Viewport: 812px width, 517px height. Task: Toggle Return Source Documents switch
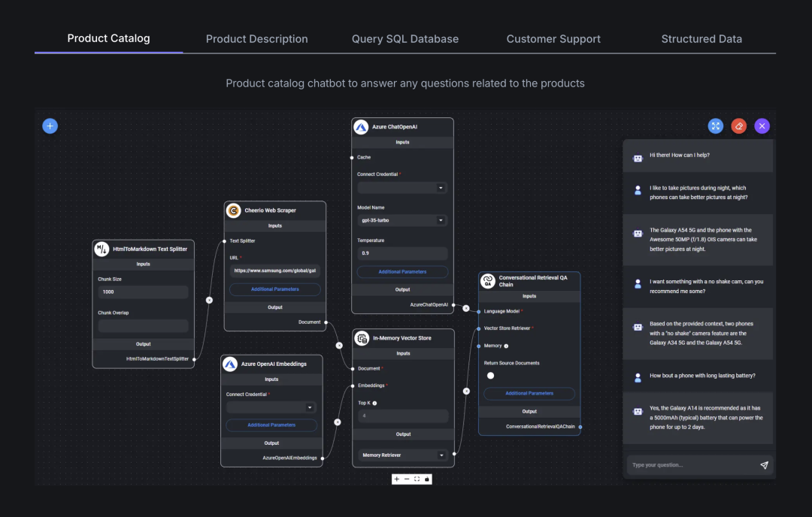coord(490,376)
